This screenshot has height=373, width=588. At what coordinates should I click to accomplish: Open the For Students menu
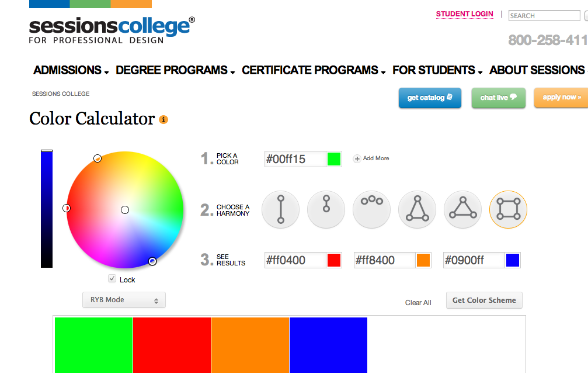437,70
